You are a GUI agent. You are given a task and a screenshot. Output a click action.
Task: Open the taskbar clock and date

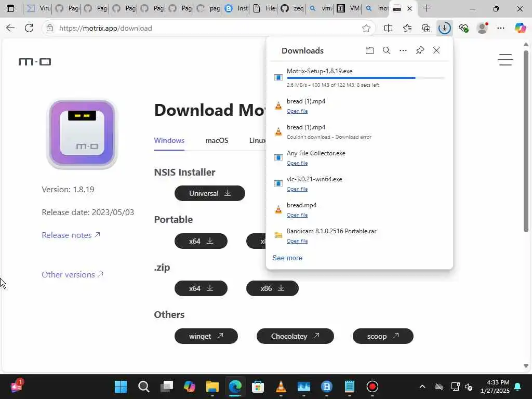point(495,387)
